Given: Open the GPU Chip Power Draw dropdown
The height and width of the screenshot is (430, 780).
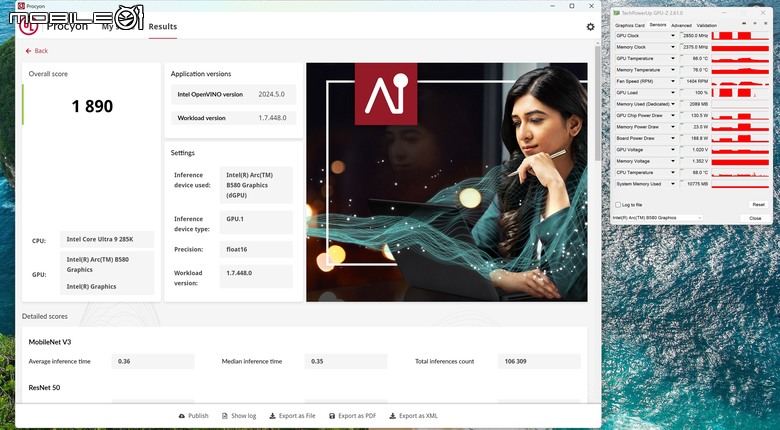Looking at the screenshot, I should click(673, 115).
